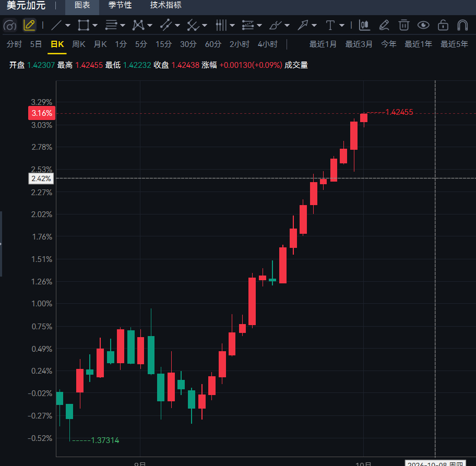The image size is (476, 466).
Task: Toggle the magnet snap mode
Action: (x=462, y=25)
